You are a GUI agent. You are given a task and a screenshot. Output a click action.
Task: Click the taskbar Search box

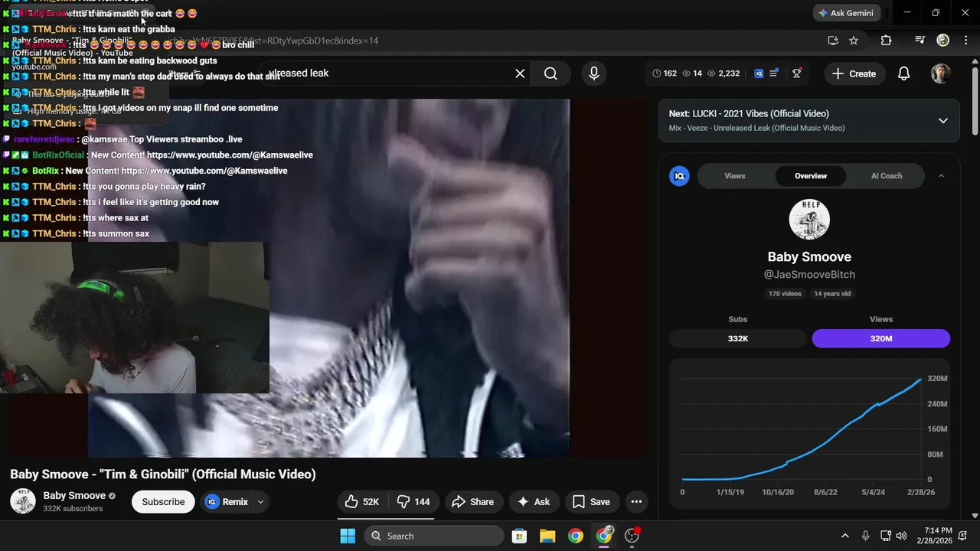tap(433, 536)
